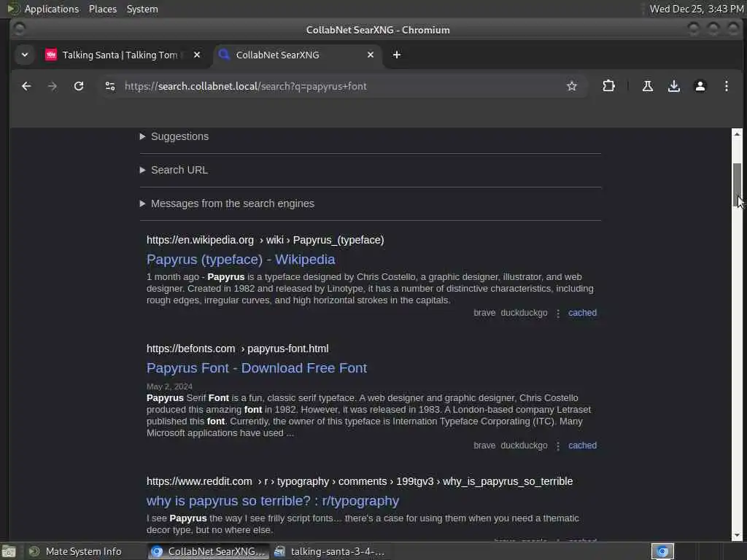Click the scroll up arrow of page scrollbar
Screen dimensions: 747x560
click(737, 134)
